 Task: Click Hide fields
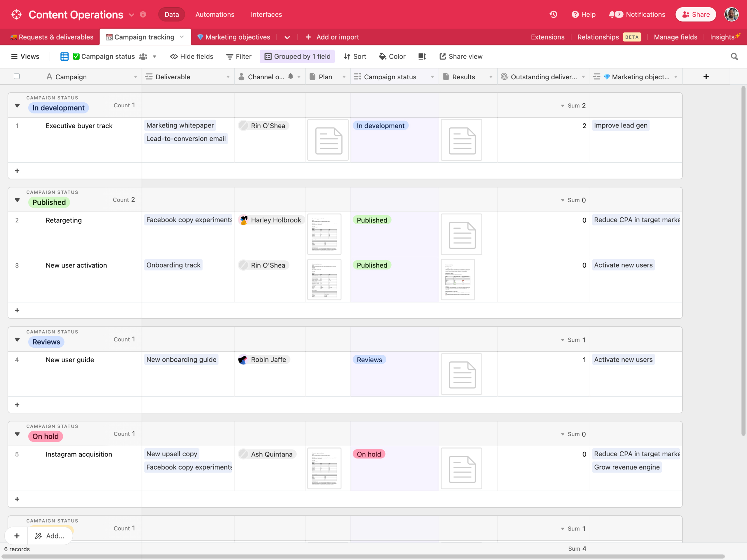(191, 56)
